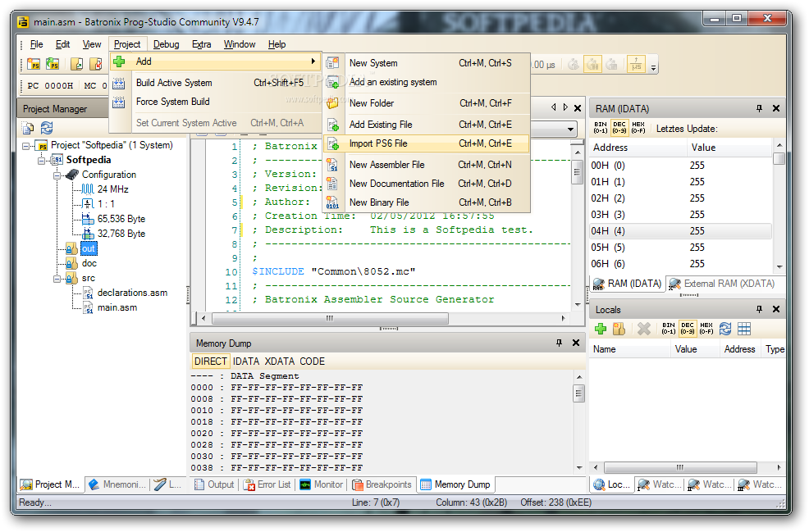Select RAM row 04H (4)
The height and width of the screenshot is (532, 809).
tap(680, 231)
